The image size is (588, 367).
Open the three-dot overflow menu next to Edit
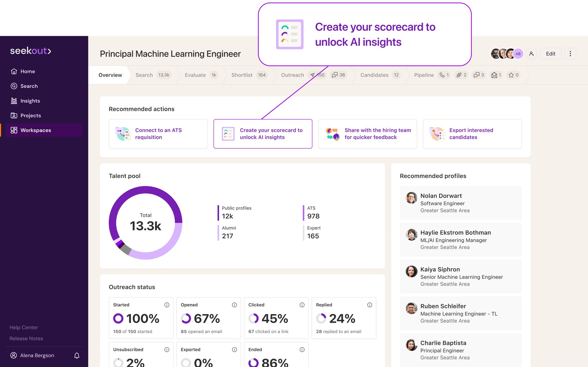[570, 53]
